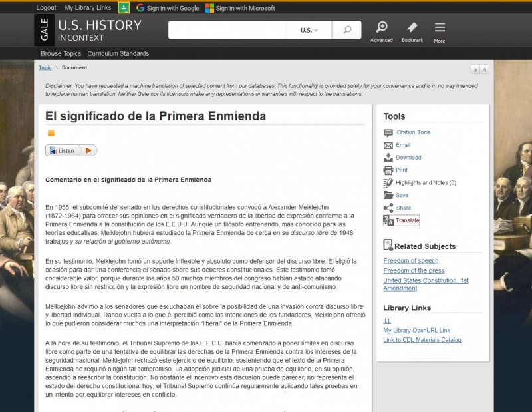Click the Citation Tools speech bubble icon
Image resolution: width=532 pixels, height=412 pixels.
tap(388, 133)
